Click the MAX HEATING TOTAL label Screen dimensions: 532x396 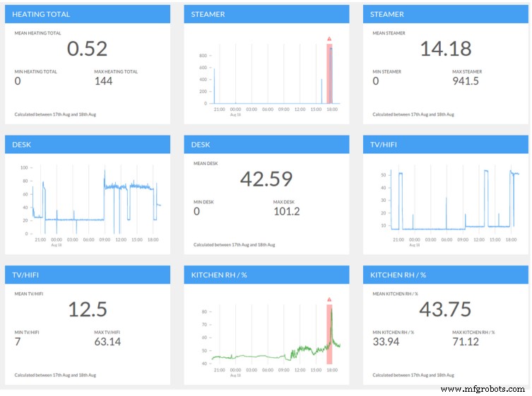116,71
